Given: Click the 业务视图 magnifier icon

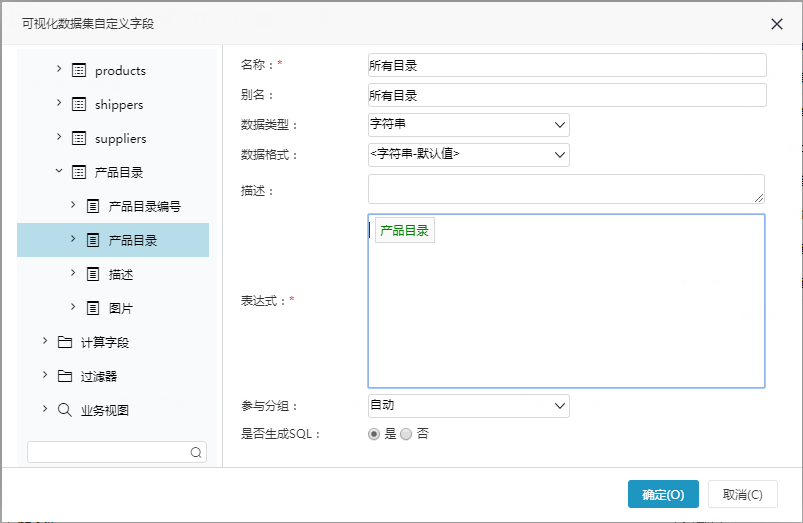Looking at the screenshot, I should click(x=65, y=410).
